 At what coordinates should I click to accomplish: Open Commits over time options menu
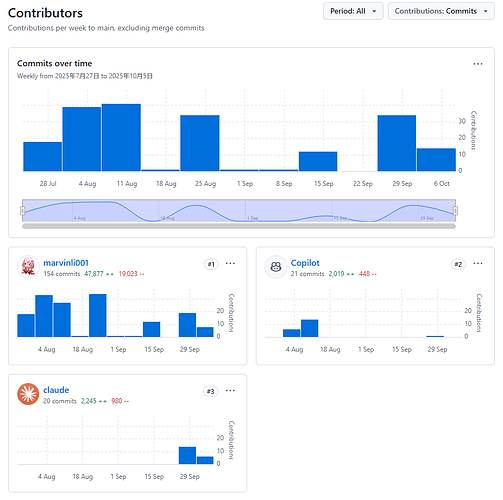[478, 64]
